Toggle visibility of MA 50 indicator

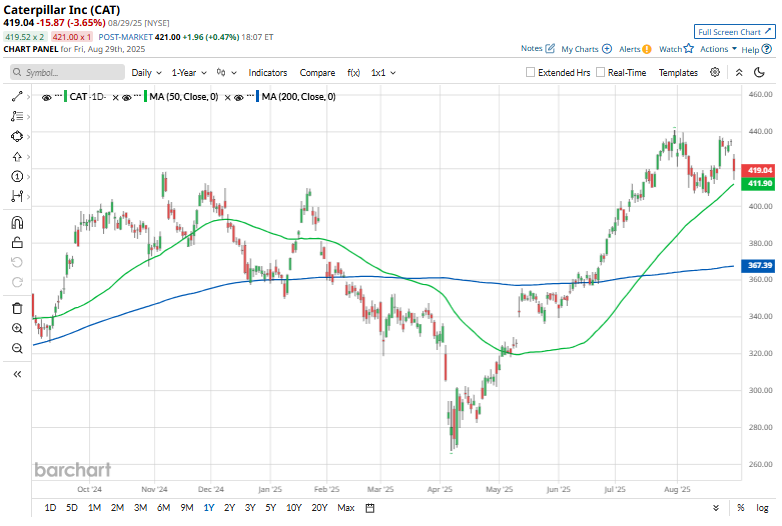click(x=127, y=98)
